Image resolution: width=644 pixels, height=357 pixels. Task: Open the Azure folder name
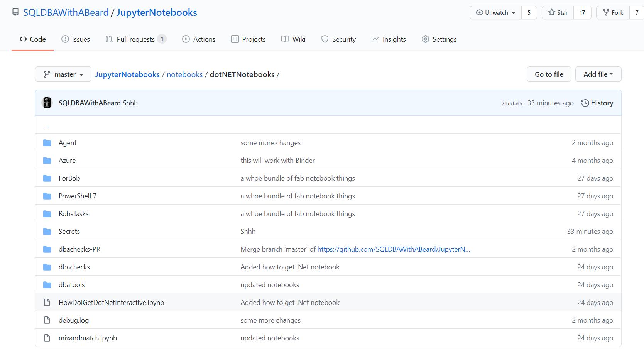(x=67, y=161)
